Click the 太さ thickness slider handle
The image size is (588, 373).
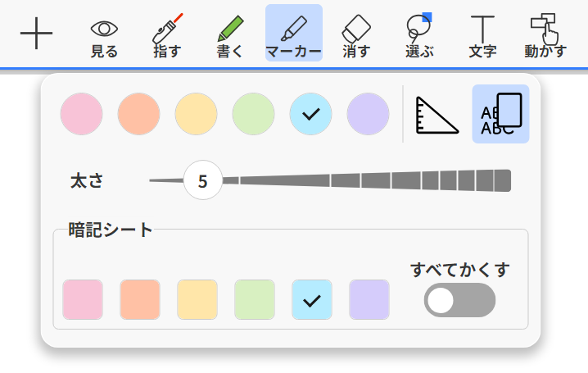203,180
